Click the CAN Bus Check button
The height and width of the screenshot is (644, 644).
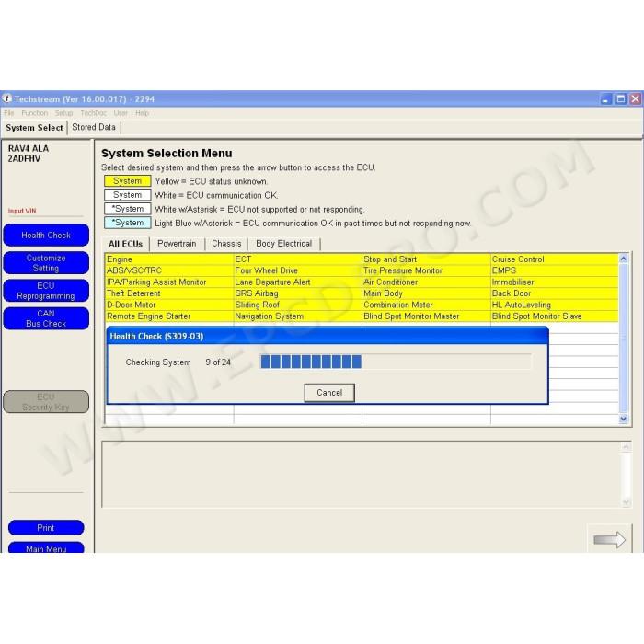pyautogui.click(x=46, y=318)
